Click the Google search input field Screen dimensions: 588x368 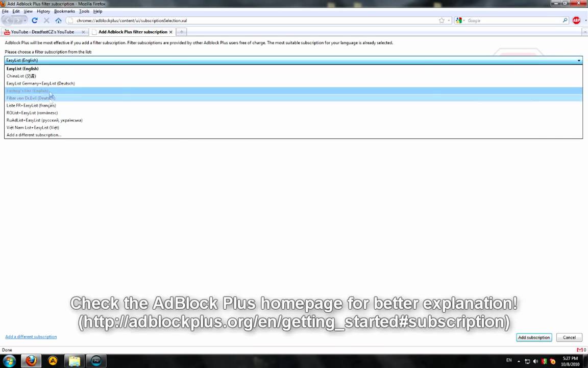coord(514,20)
